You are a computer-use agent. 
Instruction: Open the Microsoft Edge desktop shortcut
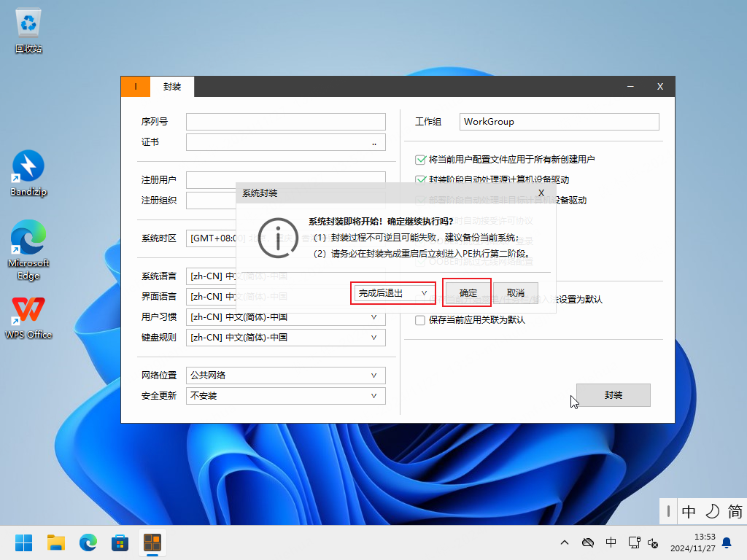(28, 249)
